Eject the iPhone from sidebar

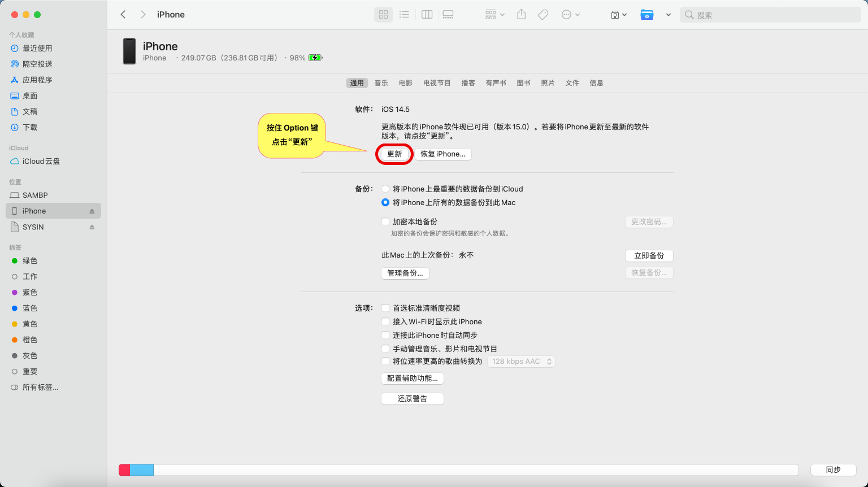point(92,211)
